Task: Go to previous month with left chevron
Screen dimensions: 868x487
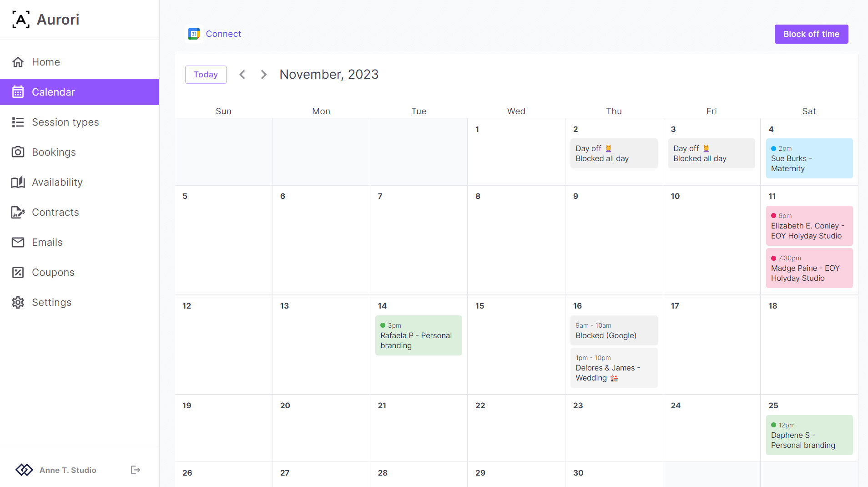Action: point(242,75)
